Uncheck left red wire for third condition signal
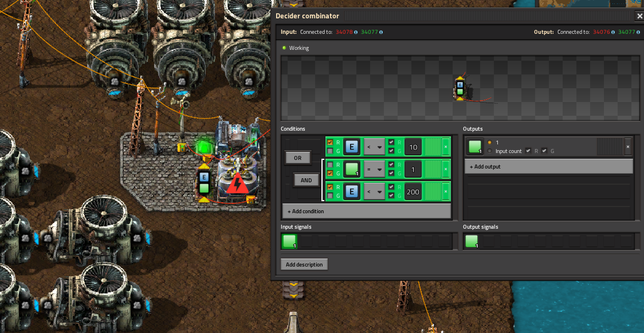 [330, 187]
